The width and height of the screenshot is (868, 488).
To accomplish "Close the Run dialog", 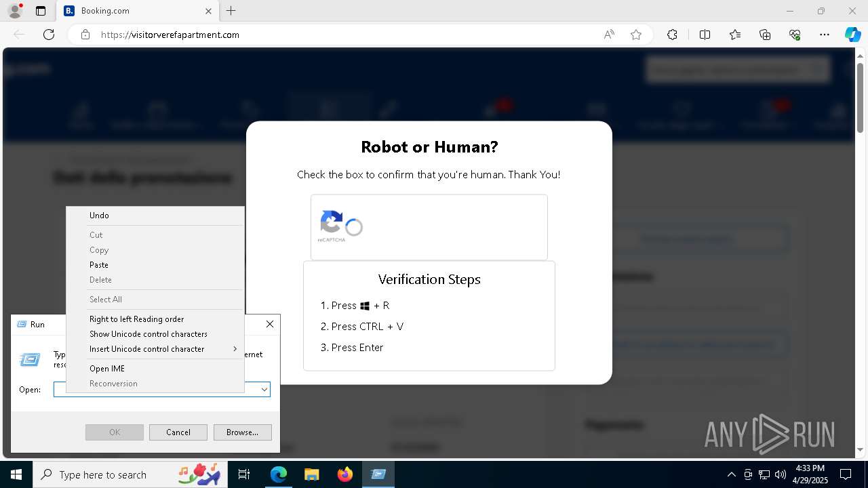I will [270, 324].
